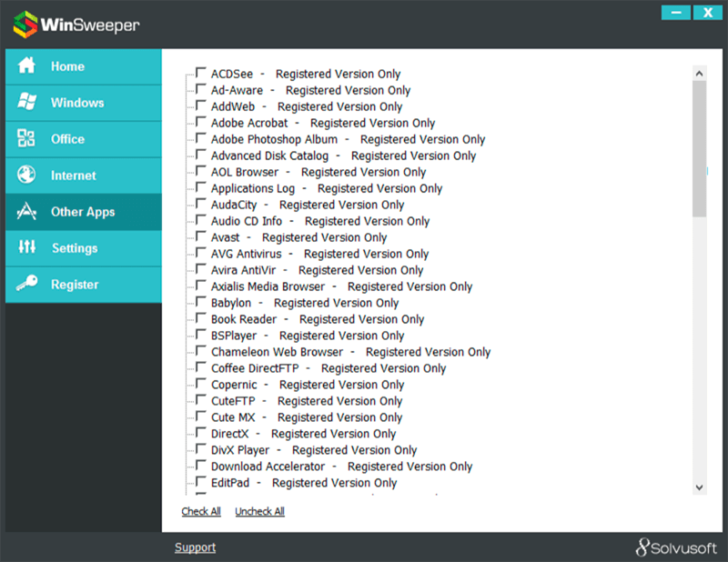Screen dimensions: 728x562
Task: Enable the Cute MX checkbox
Action: [x=200, y=416]
